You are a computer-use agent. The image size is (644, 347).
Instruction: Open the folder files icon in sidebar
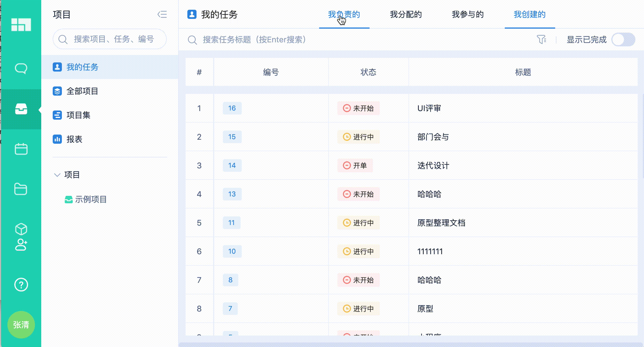(x=21, y=189)
